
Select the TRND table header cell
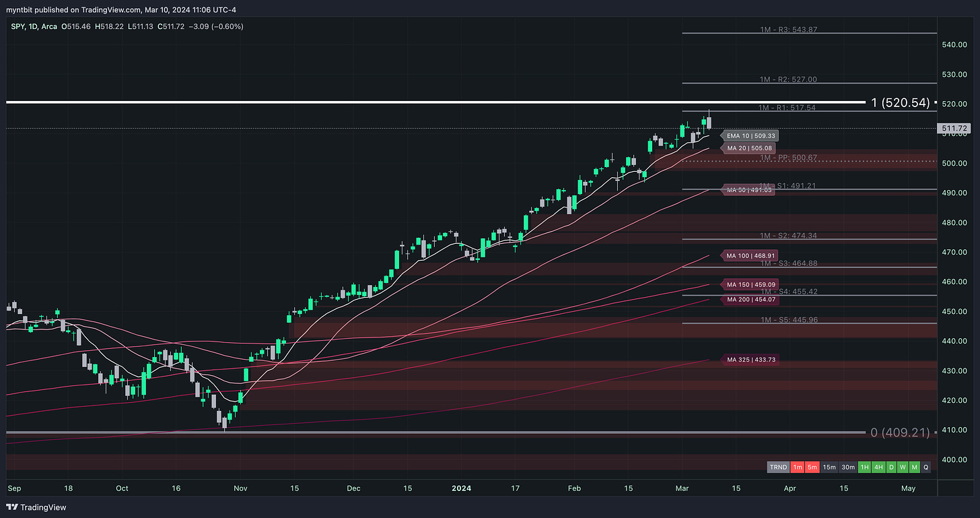tap(779, 467)
